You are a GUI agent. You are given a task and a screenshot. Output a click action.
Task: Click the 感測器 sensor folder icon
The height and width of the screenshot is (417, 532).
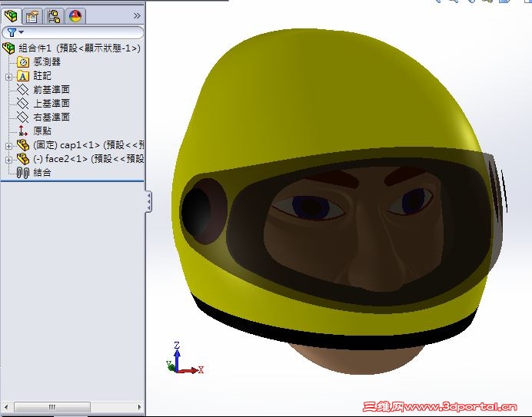[23, 62]
